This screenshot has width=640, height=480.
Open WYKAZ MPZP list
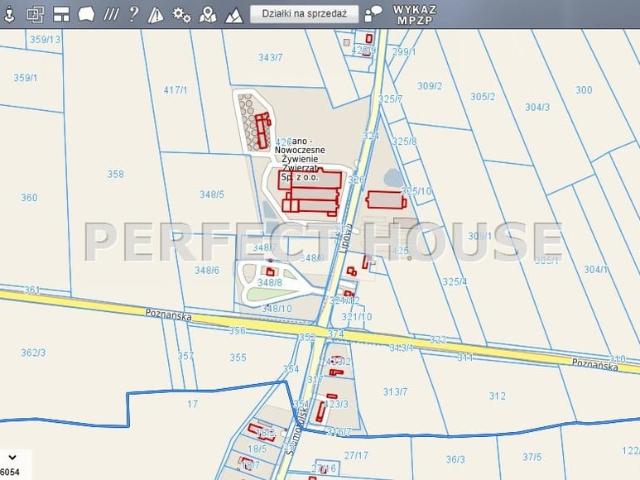point(415,15)
